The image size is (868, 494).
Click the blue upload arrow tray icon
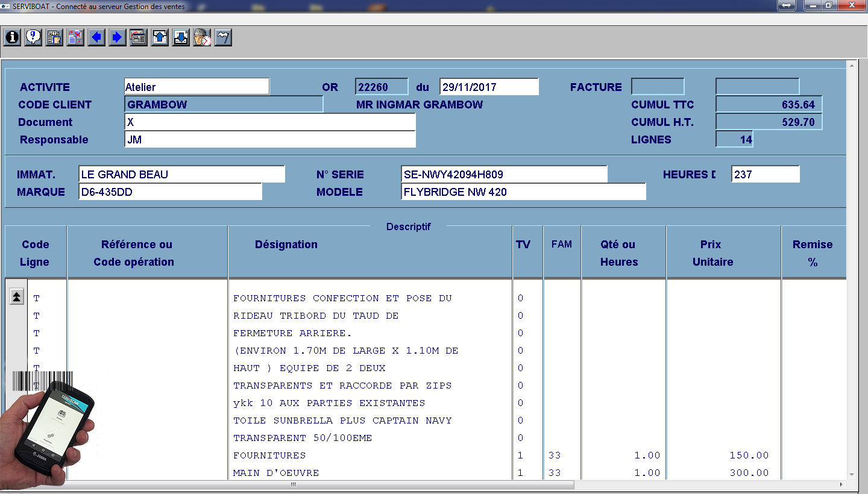pos(160,37)
